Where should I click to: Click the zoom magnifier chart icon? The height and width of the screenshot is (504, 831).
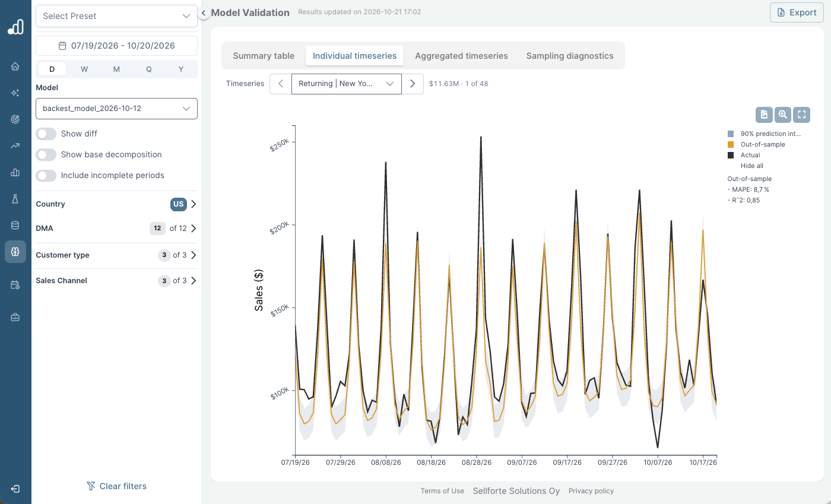coord(783,115)
